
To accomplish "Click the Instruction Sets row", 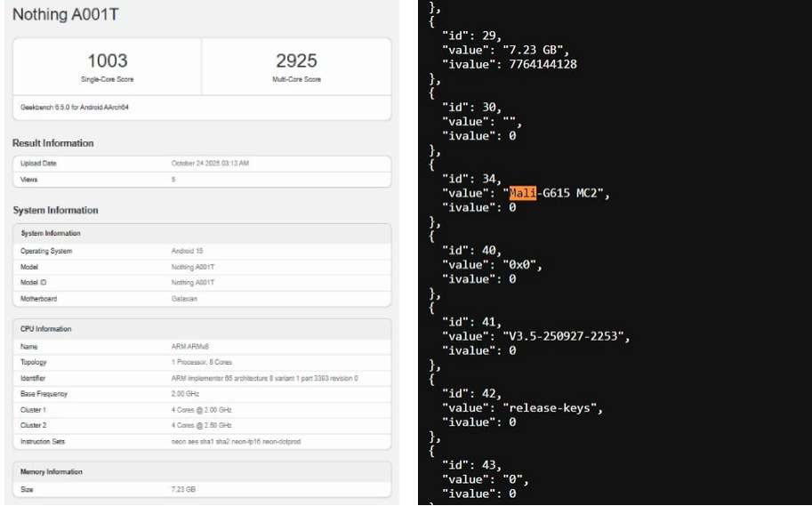I will [x=201, y=442].
